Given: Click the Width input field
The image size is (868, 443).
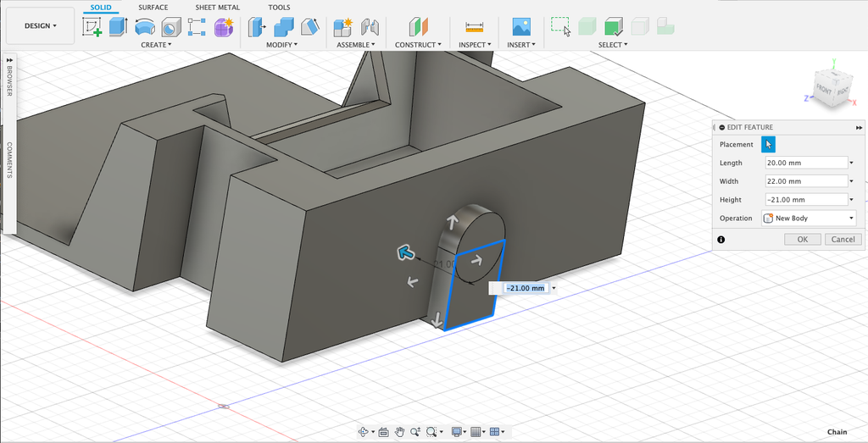Looking at the screenshot, I should coord(804,181).
